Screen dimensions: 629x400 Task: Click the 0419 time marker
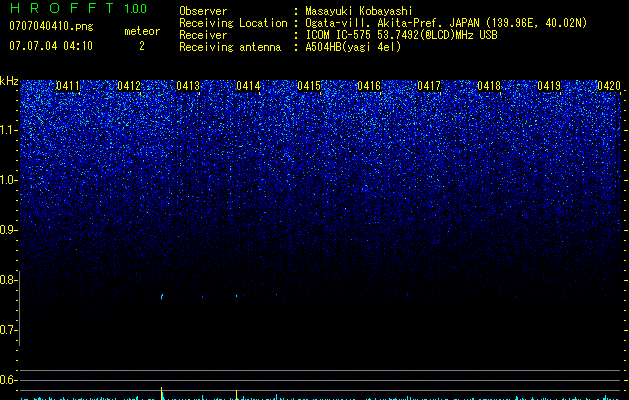[549, 86]
